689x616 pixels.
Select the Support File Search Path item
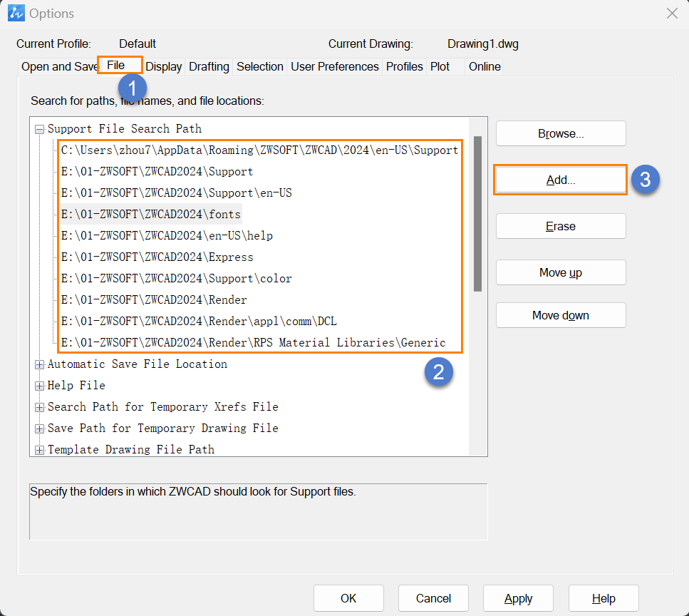[125, 129]
